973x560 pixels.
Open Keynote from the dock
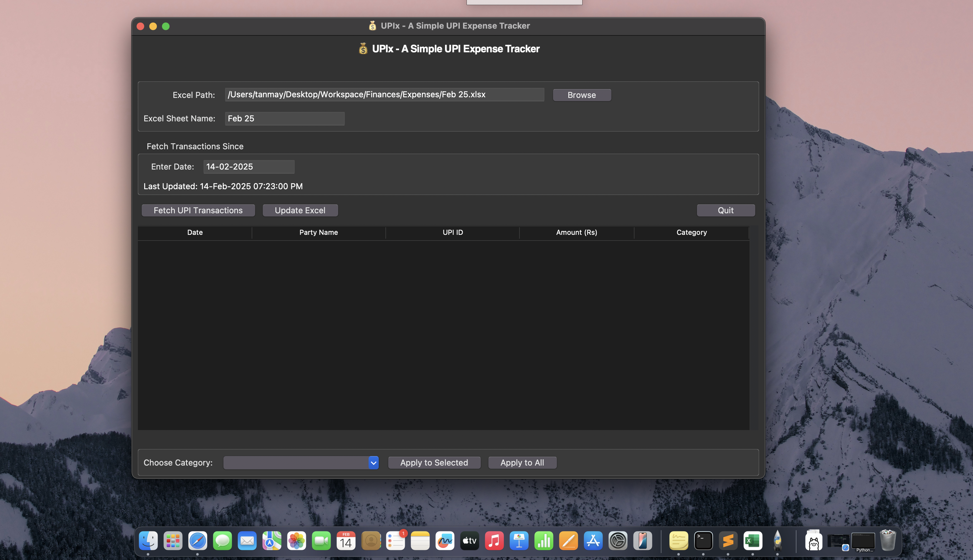pyautogui.click(x=519, y=541)
